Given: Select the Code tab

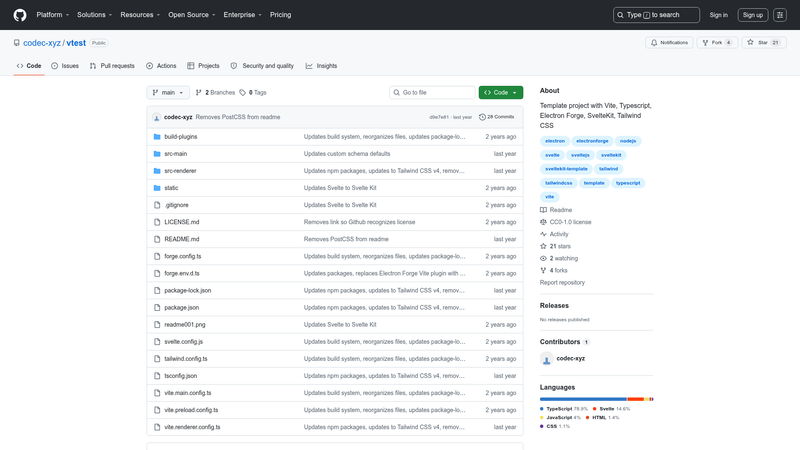Looking at the screenshot, I should 29,66.
